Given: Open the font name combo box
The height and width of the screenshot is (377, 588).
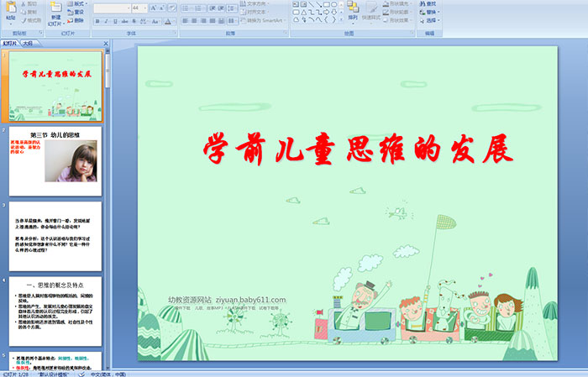Looking at the screenshot, I should (112, 8).
